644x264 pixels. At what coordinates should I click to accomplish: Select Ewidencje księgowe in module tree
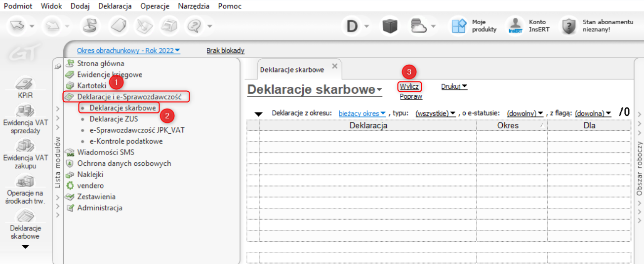pos(110,75)
